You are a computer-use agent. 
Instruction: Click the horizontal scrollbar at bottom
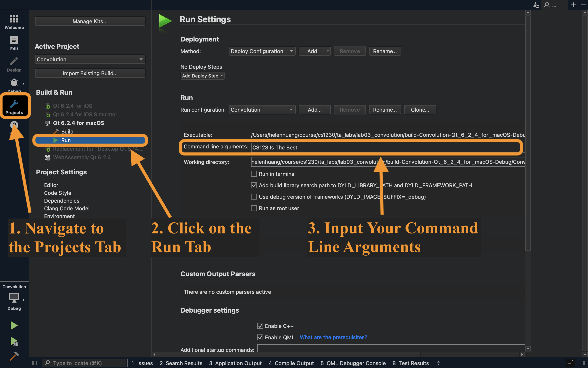[289, 354]
